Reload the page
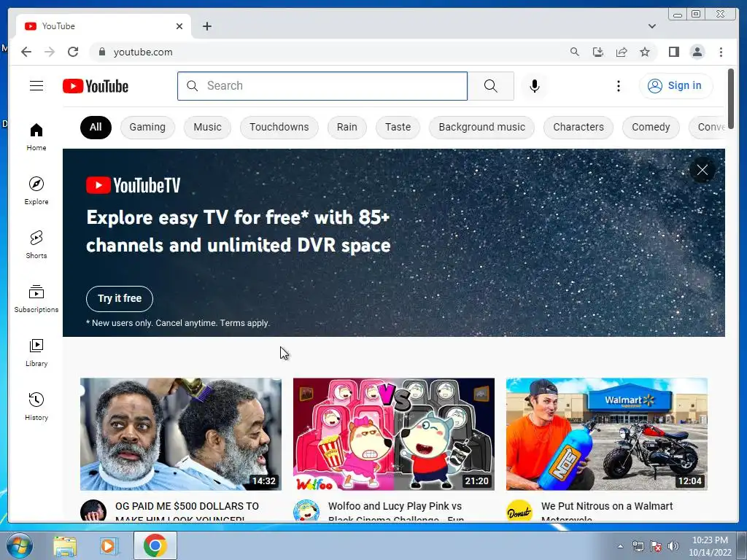Viewport: 747px width, 560px height. 73,52
